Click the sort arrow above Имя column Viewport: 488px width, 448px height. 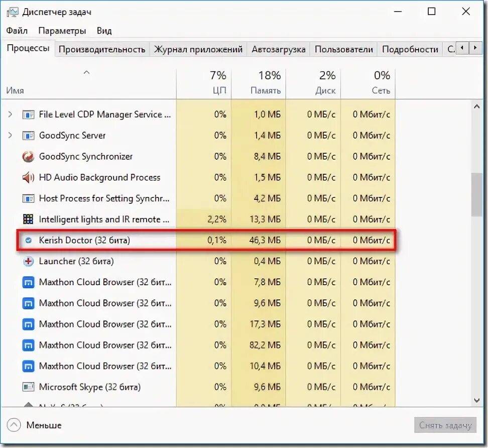(86, 72)
